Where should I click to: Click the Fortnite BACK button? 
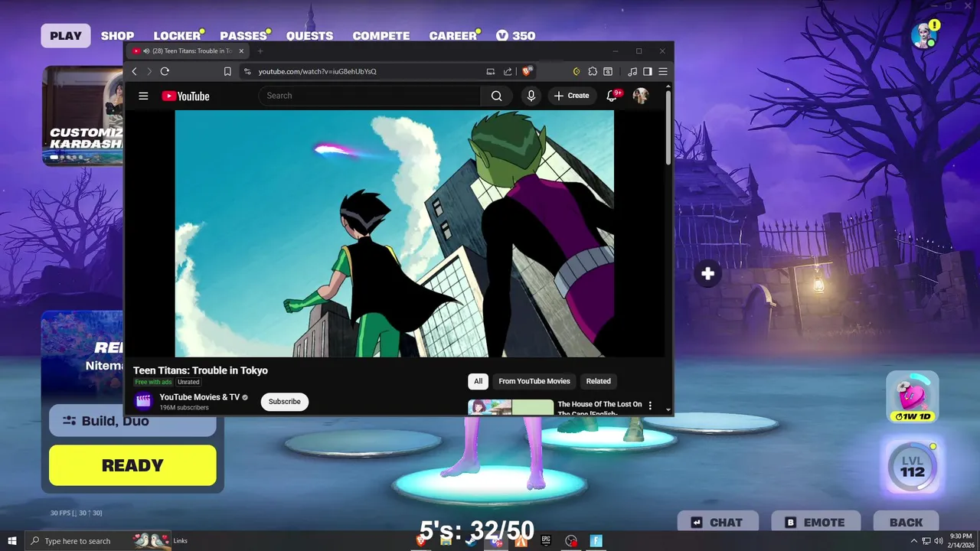pyautogui.click(x=906, y=523)
